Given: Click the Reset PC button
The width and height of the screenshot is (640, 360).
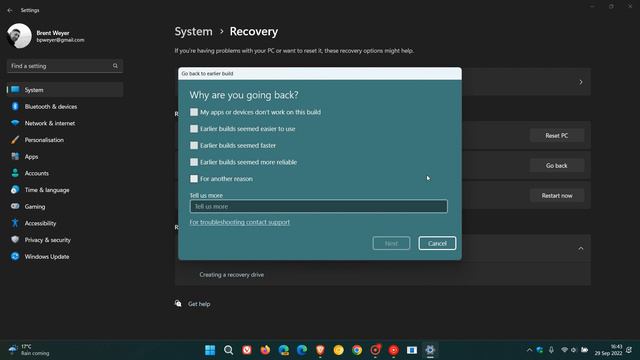Looking at the screenshot, I should click(557, 136).
